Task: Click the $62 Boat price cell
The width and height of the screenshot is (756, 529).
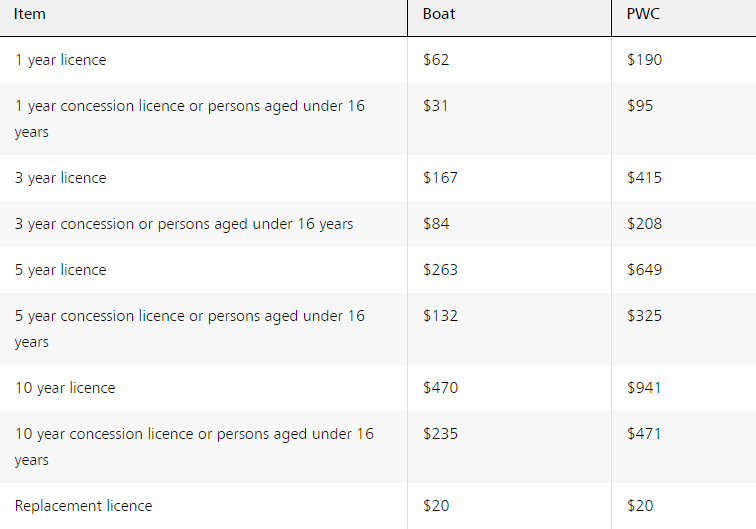Action: click(x=436, y=60)
